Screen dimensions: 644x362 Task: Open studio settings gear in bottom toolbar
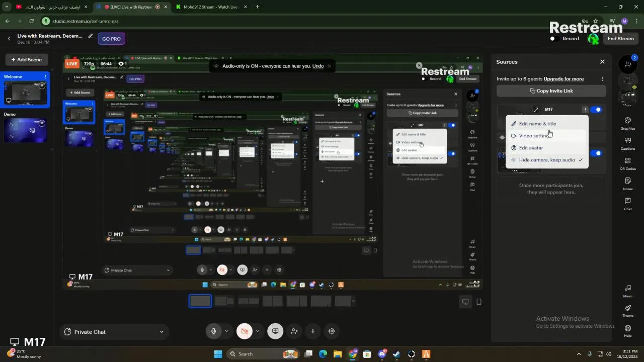pyautogui.click(x=332, y=331)
